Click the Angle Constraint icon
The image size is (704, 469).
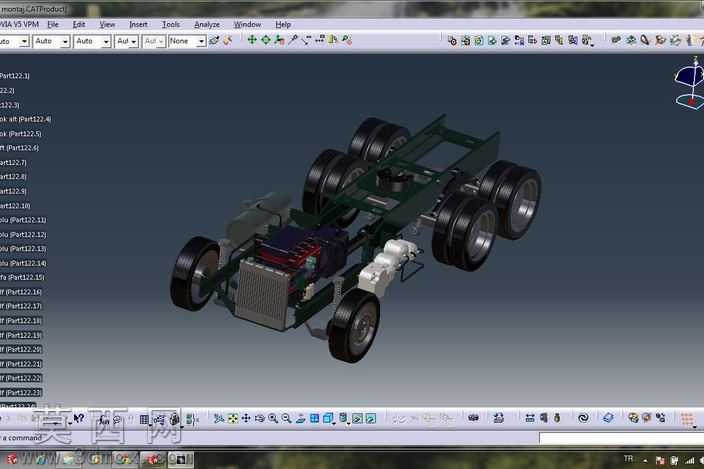pos(660,40)
